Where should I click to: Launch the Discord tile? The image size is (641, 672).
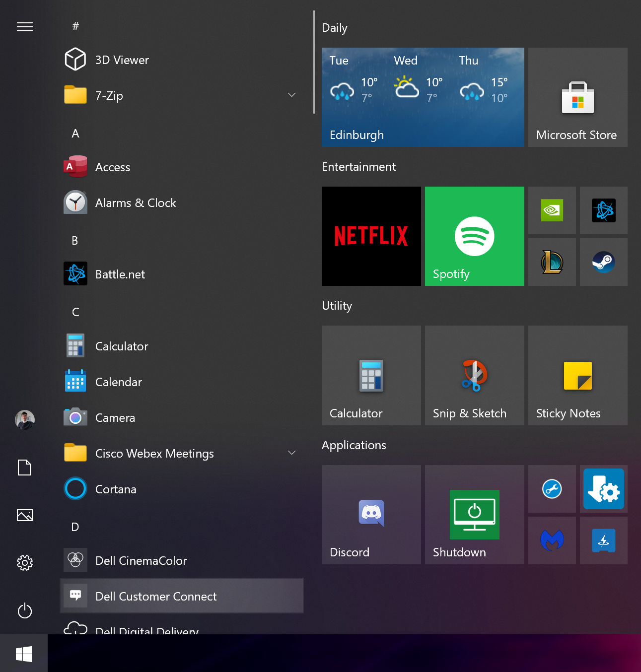coord(371,515)
